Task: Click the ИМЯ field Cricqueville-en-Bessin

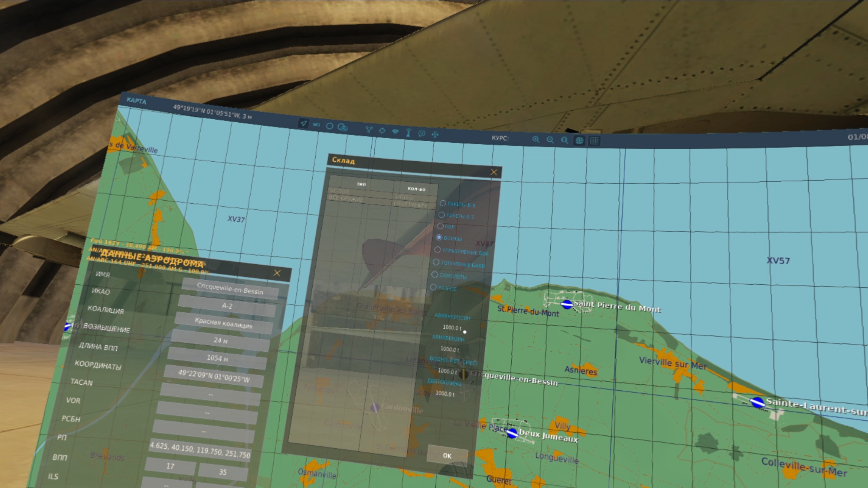Action: coord(230,289)
